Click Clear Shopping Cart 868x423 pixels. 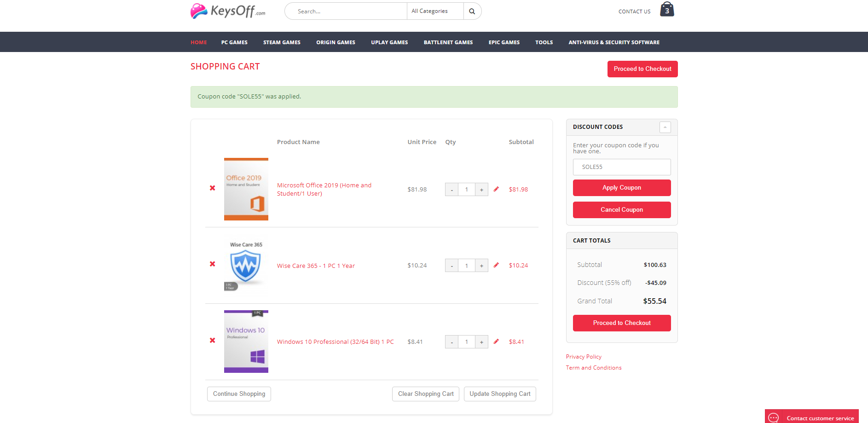[x=426, y=394]
